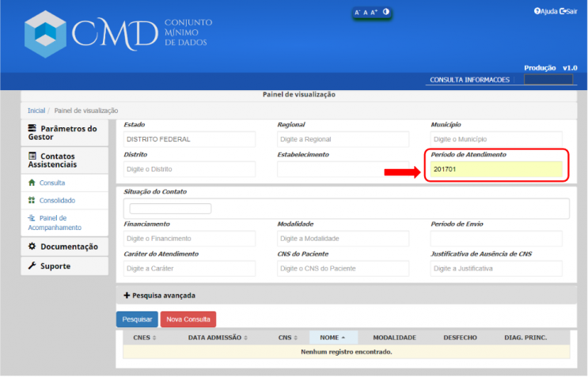The height and width of the screenshot is (377, 588).
Task: Click the CMD cube logo
Action: pyautogui.click(x=46, y=33)
